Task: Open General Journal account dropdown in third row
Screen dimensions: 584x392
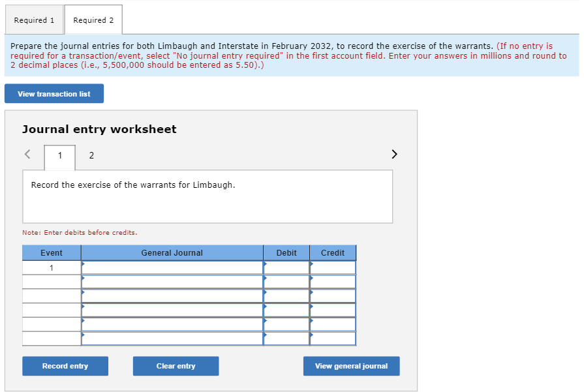Action: pos(172,296)
